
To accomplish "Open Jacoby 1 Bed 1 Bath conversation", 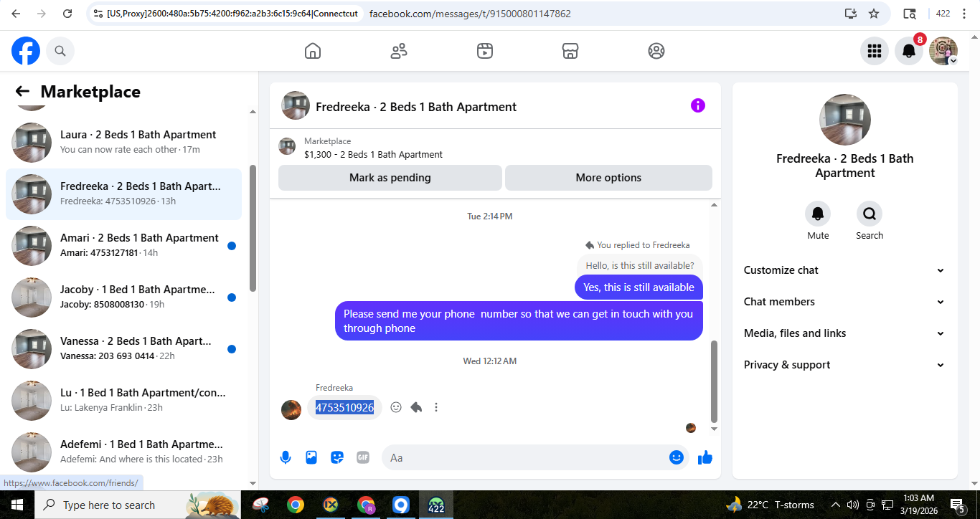I will [123, 297].
